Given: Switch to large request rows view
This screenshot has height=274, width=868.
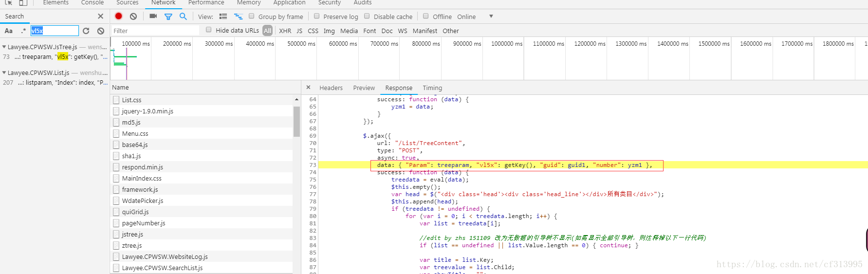Looking at the screenshot, I should coord(223,17).
